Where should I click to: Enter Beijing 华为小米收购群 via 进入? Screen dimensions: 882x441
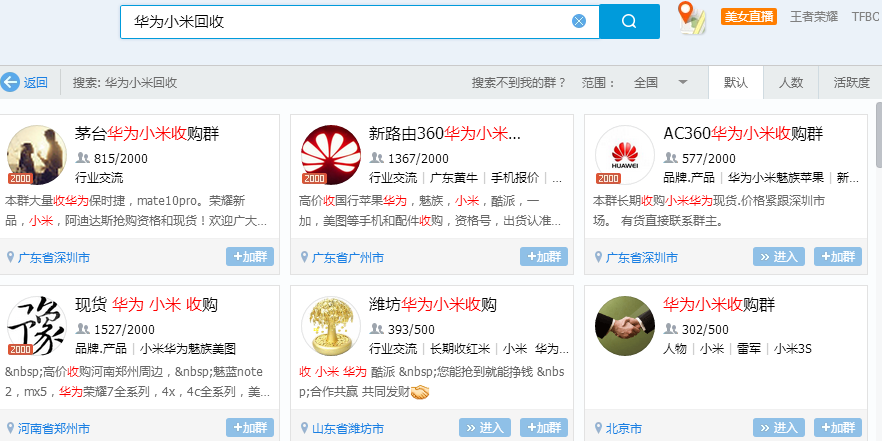tap(779, 428)
